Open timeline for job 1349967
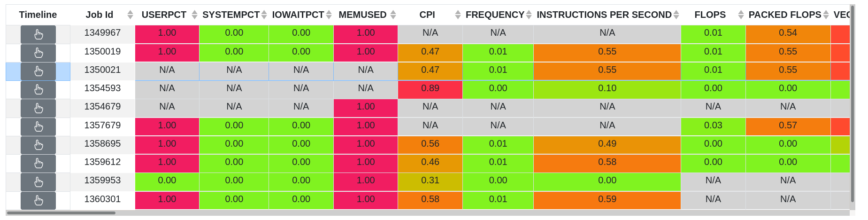The image size is (868, 220). tap(38, 35)
